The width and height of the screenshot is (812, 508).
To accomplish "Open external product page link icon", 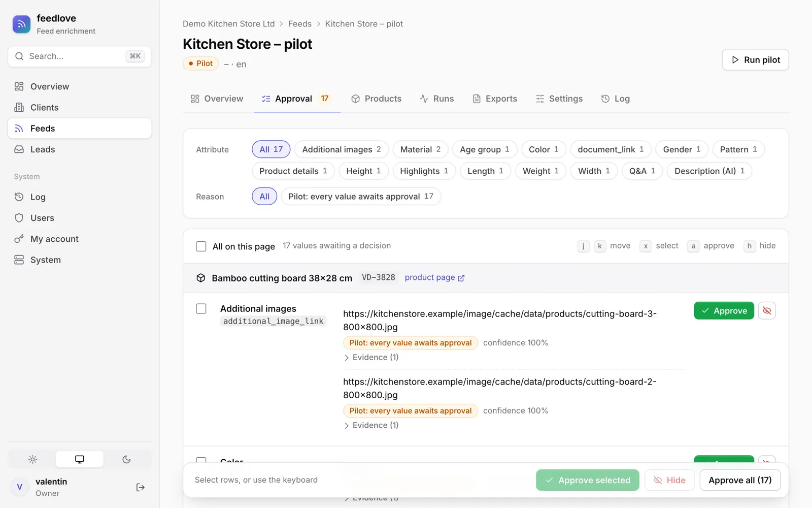I will (x=461, y=278).
